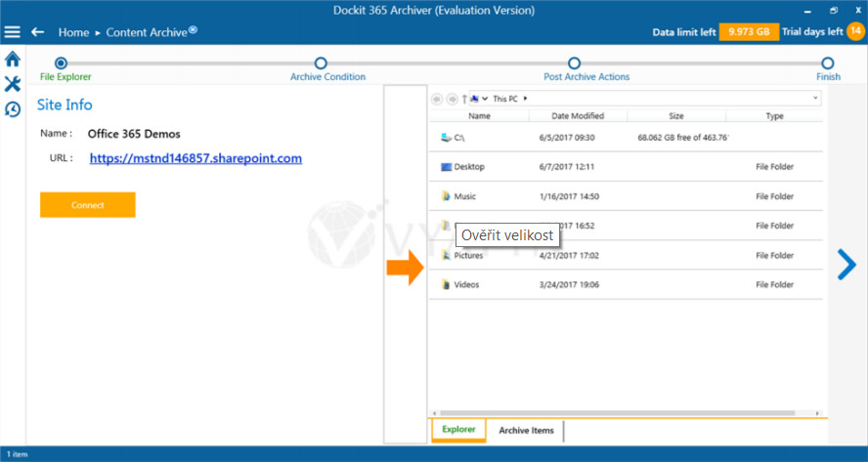This screenshot has height=462, width=868.
Task: Select the Desktop row File Folder type
Action: point(774,167)
